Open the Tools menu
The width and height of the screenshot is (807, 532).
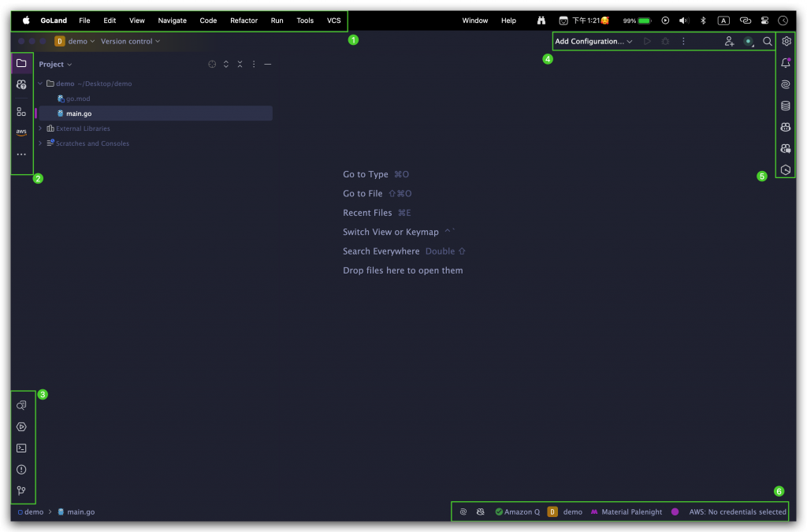pos(305,20)
